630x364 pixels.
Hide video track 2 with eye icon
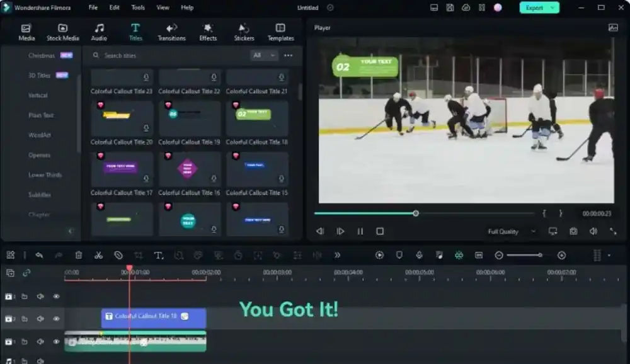tap(56, 319)
